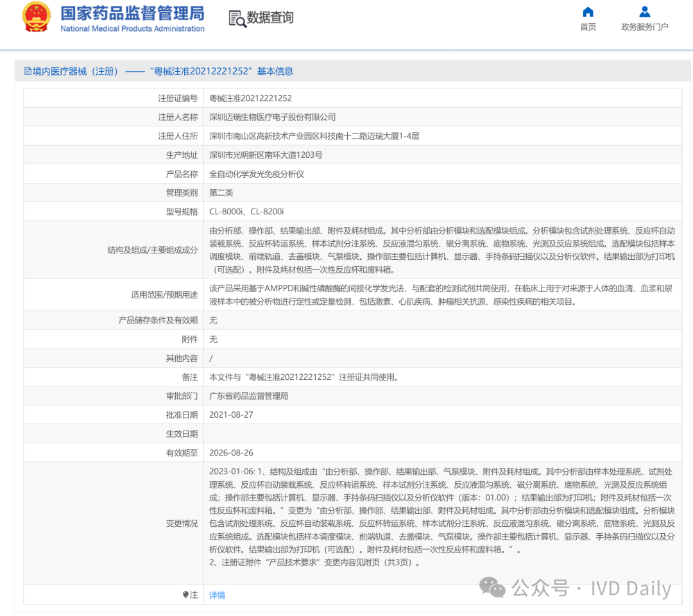
Task: Click the 数据查询 magnifier document icon
Action: 237,19
